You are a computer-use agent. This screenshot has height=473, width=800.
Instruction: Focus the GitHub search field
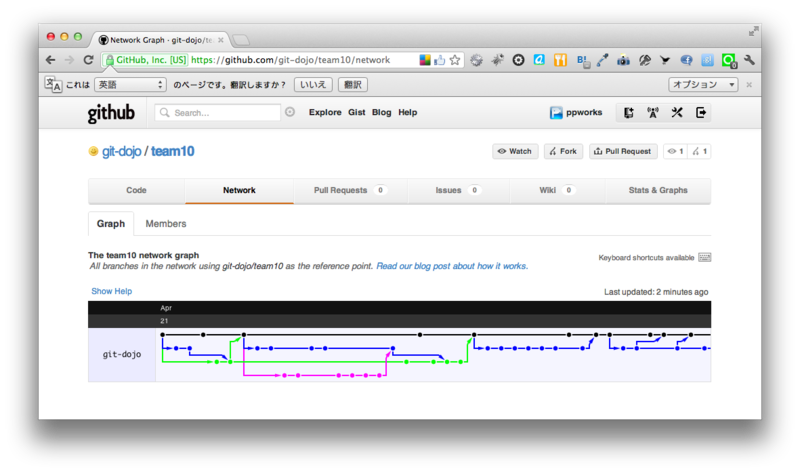217,112
